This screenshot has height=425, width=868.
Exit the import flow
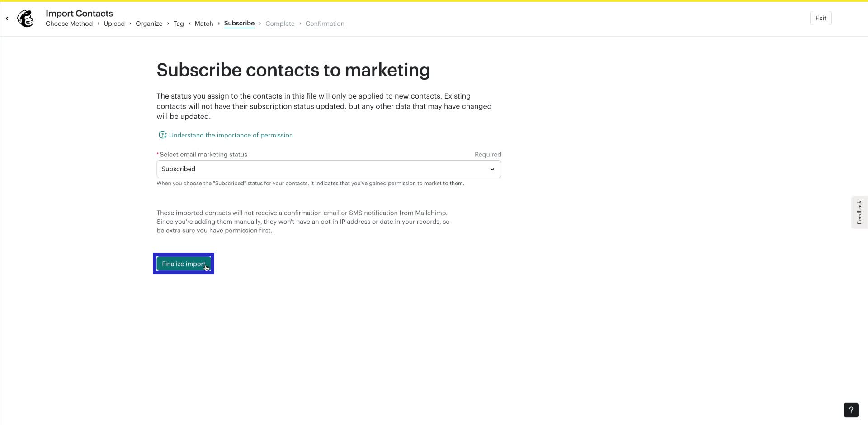click(821, 18)
